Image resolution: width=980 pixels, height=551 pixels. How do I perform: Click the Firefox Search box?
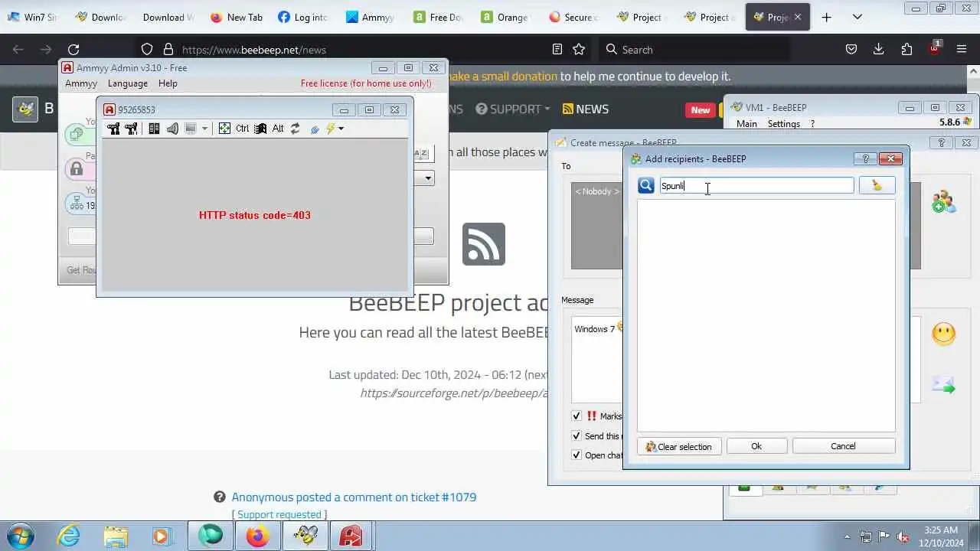693,50
